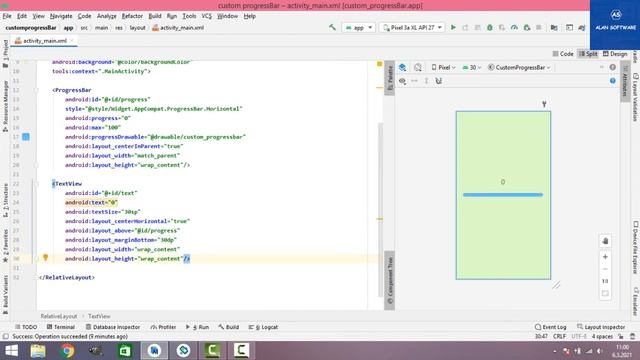Collapse the TextView tag fold marker
The width and height of the screenshot is (640, 360).
(36, 184)
